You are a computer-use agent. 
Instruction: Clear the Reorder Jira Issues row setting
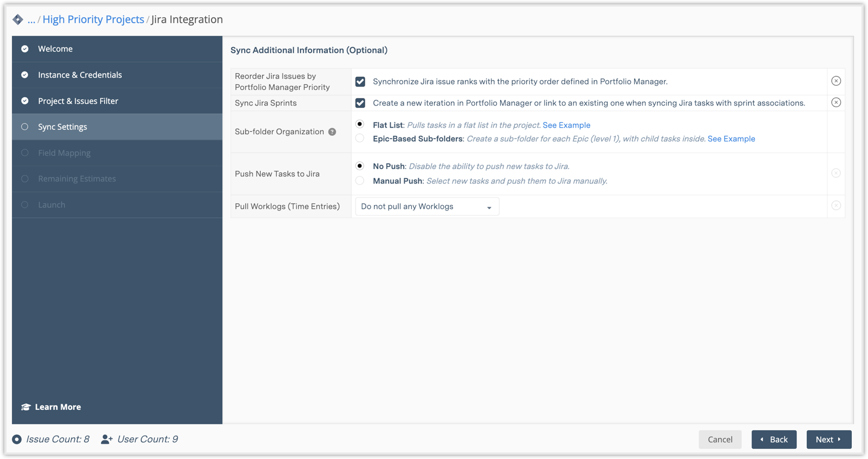pos(836,81)
